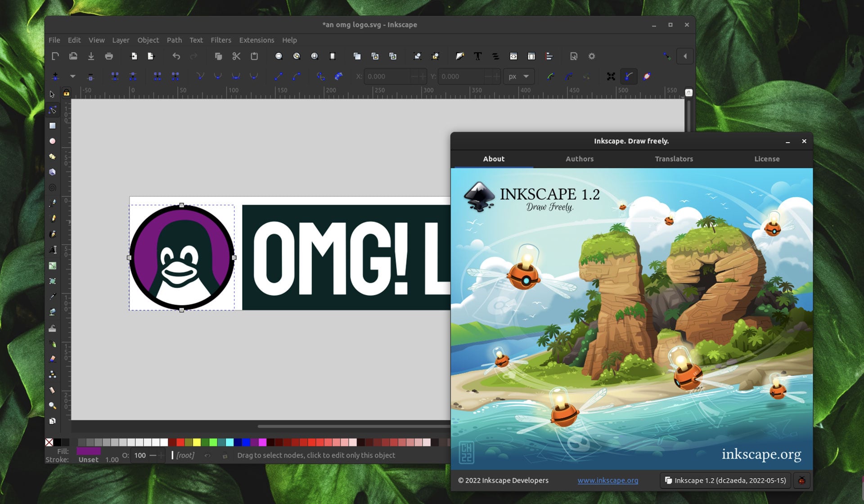Viewport: 864px width, 504px height.
Task: Select the Star tool
Action: click(x=53, y=157)
